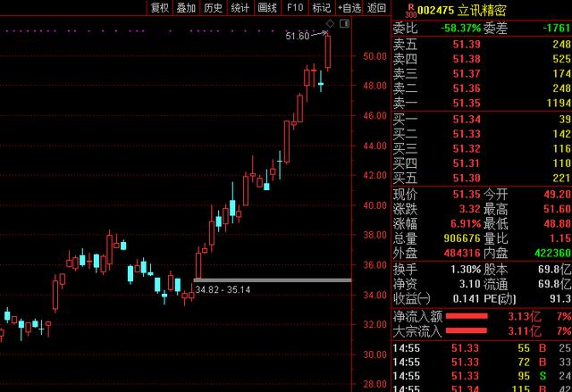The width and height of the screenshot is (572, 392).
Task: Click the 大宗流入 red bar
Action: coord(467,330)
